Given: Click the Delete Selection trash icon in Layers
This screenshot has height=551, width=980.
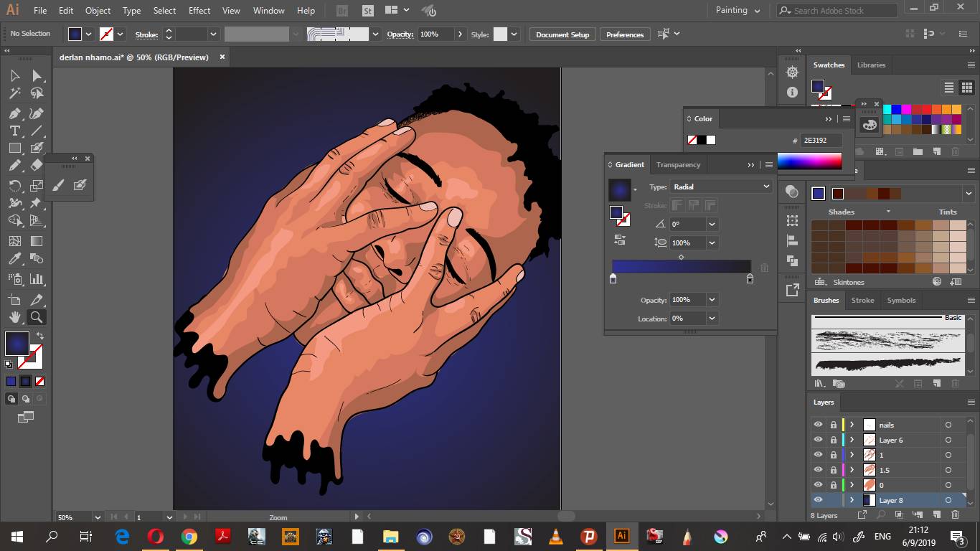Looking at the screenshot, I should tap(954, 514).
